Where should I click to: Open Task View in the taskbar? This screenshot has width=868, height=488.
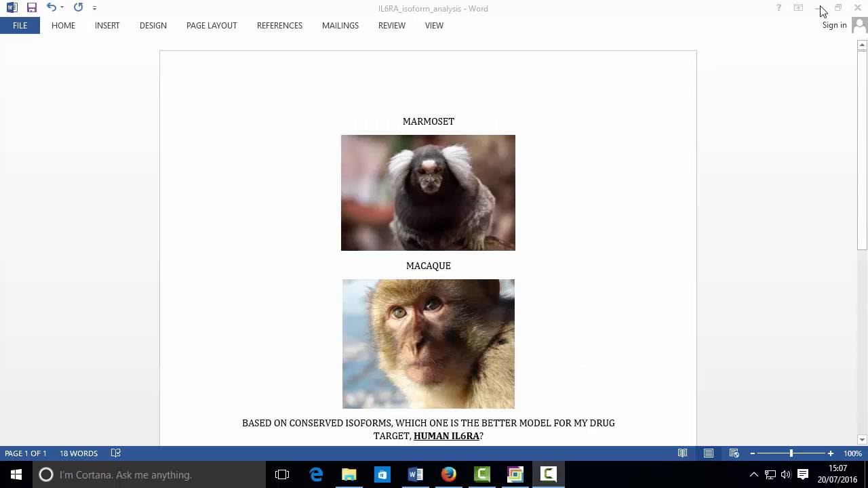click(x=282, y=474)
